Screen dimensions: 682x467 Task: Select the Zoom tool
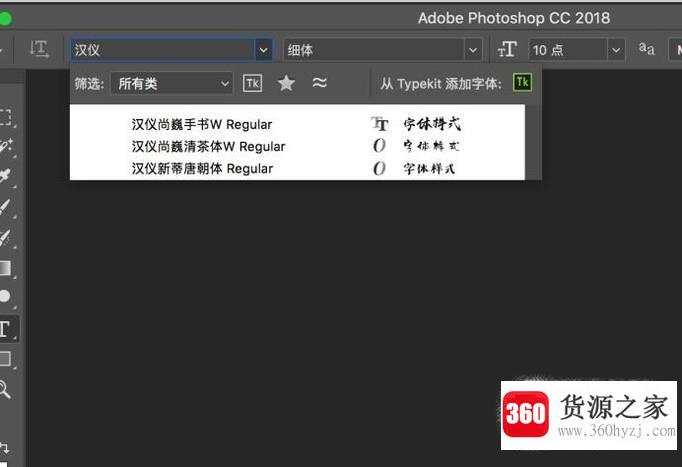pos(5,389)
